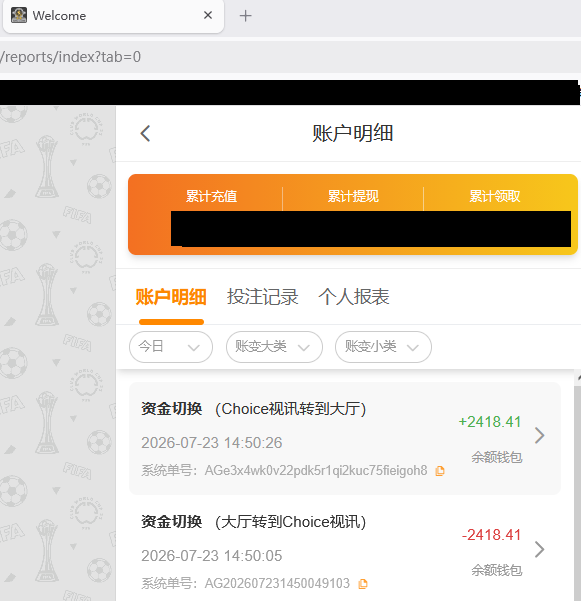
Task: Click 累计充值 summary label
Action: point(212,196)
